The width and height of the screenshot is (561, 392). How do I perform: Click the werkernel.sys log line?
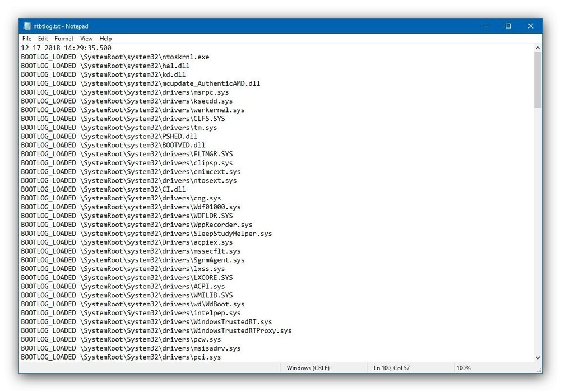coord(133,110)
